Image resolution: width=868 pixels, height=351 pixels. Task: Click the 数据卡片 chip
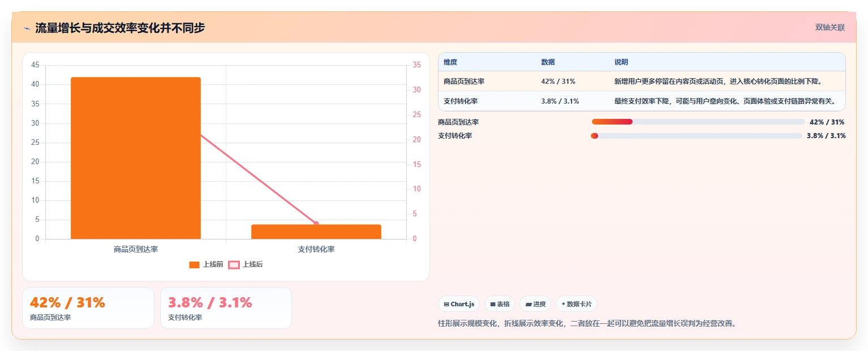click(x=577, y=304)
